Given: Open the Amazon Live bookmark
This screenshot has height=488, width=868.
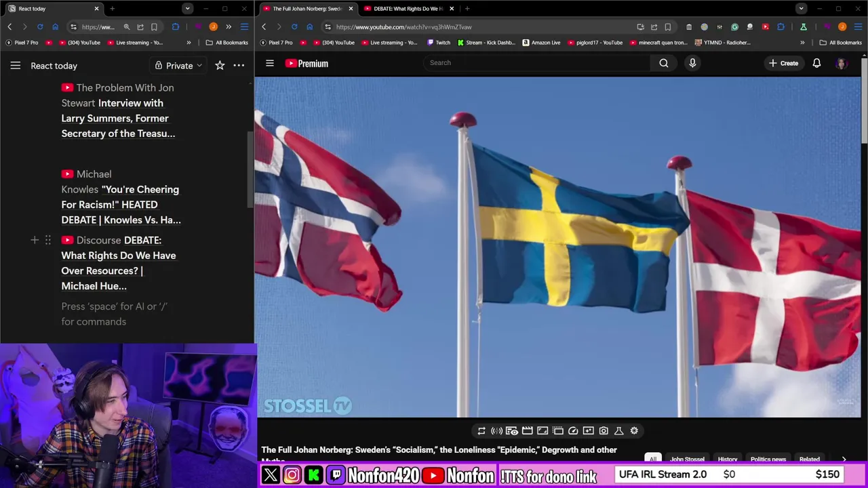Looking at the screenshot, I should click(541, 43).
